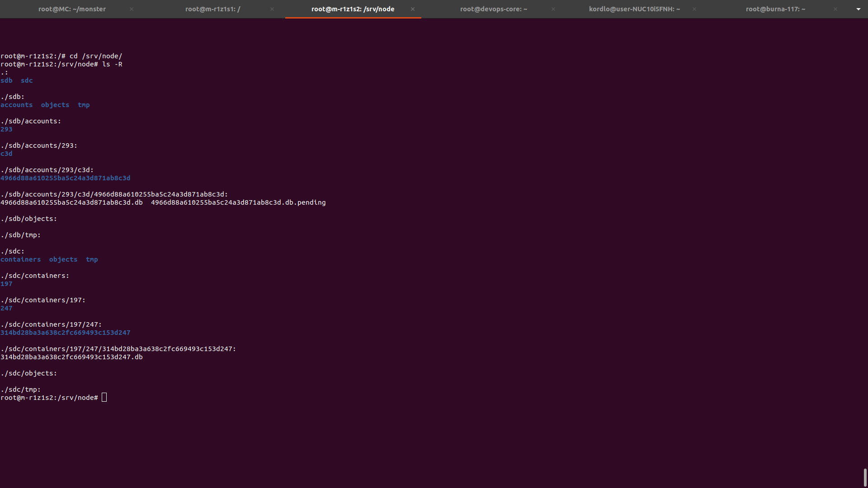The image size is (868, 488).
Task: Click the terminal scrollbar thumb
Action: [x=865, y=477]
